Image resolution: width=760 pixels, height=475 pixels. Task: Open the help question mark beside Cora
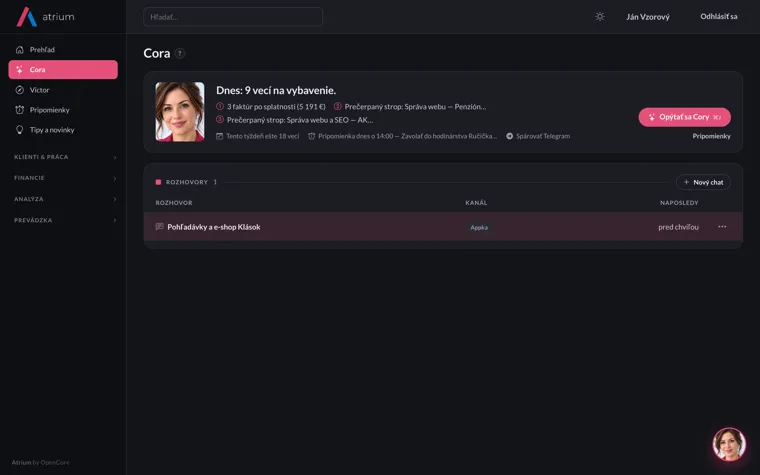(x=180, y=53)
